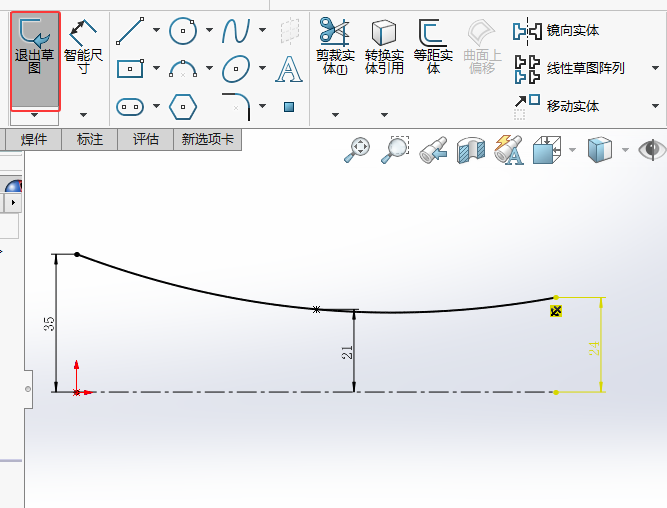This screenshot has width=667, height=508.
Task: Click the highlighted right spline endpoint
Action: point(556,297)
